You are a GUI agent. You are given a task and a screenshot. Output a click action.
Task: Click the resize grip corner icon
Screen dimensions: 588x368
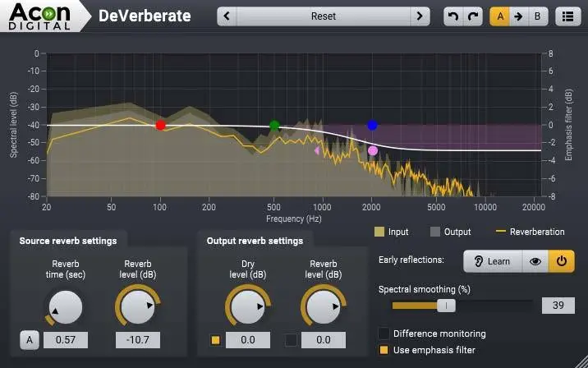(581, 361)
